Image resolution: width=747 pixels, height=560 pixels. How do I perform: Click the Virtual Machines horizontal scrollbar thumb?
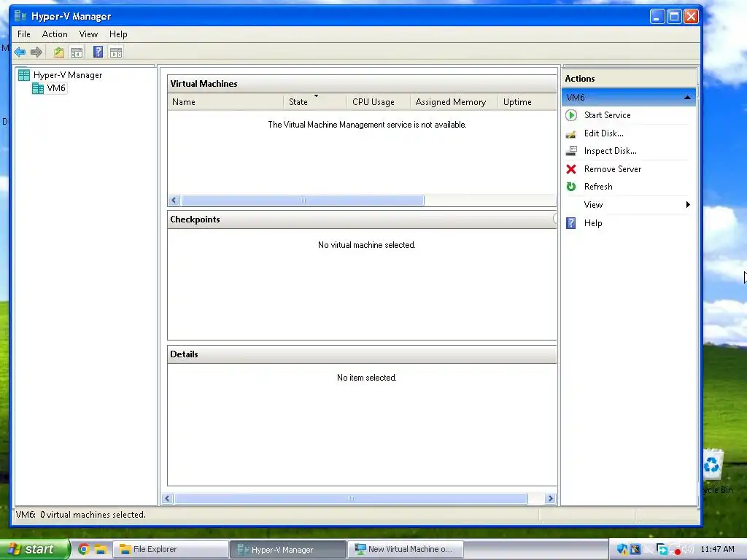pyautogui.click(x=303, y=201)
